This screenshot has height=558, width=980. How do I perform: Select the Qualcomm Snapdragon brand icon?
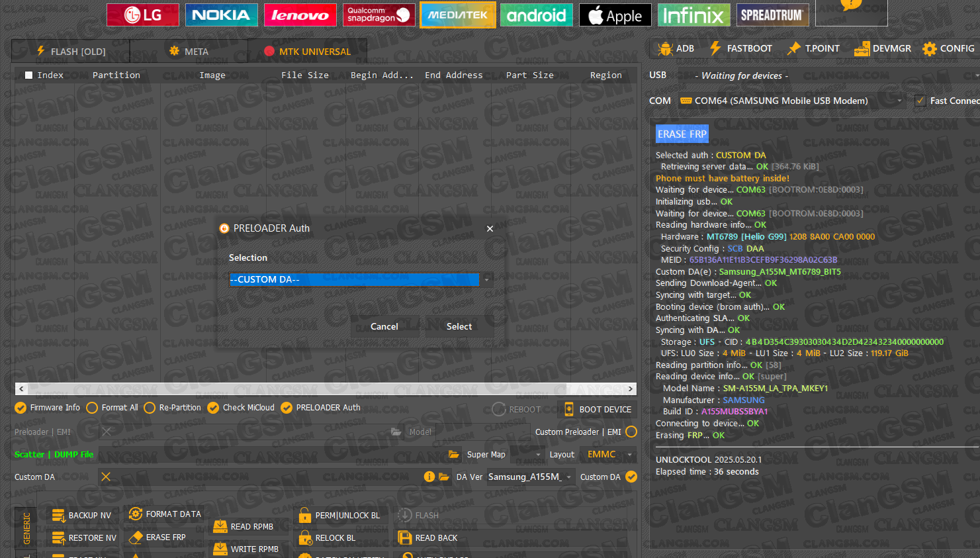click(x=379, y=15)
